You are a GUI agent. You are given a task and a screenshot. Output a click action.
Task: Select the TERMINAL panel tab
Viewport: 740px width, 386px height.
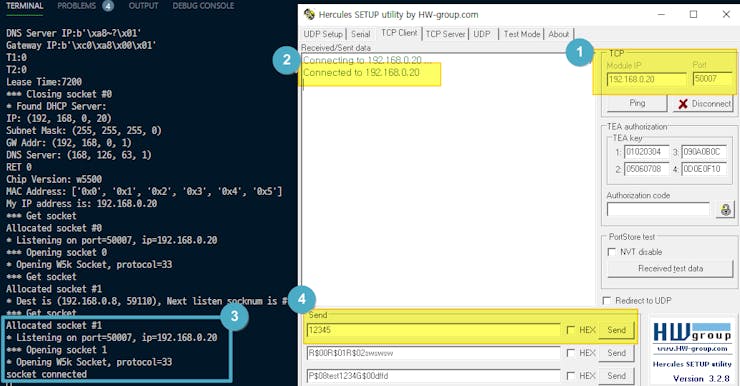[x=25, y=6]
